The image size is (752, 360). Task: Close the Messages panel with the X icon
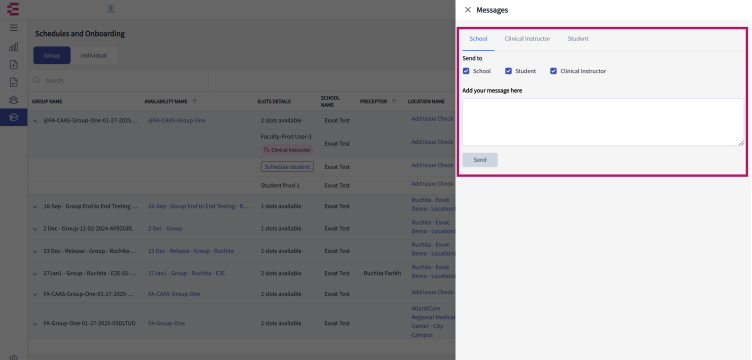(x=468, y=10)
